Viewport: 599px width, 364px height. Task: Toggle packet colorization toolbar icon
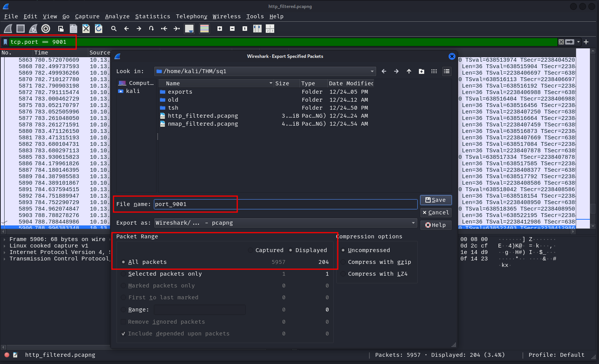click(x=204, y=29)
